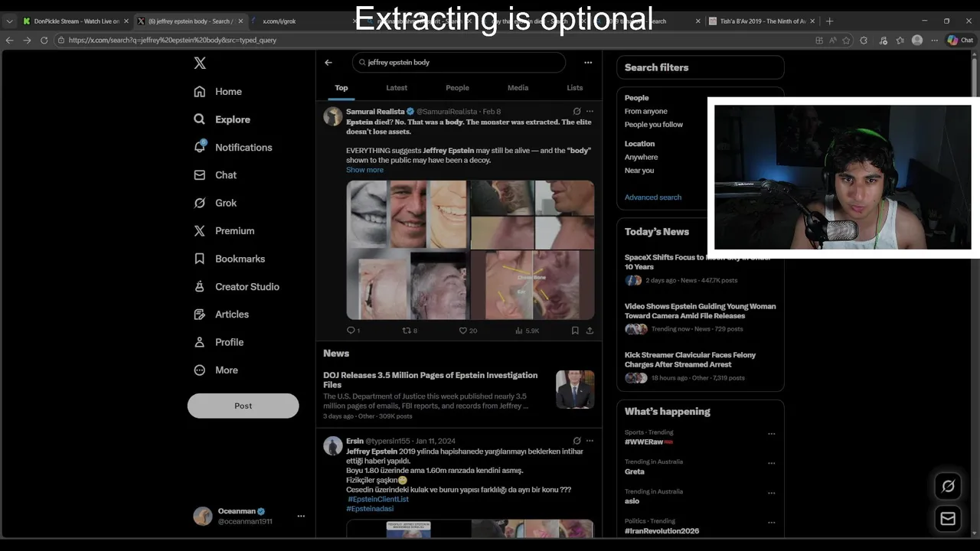The height and width of the screenshot is (551, 980).
Task: Open #IranRevolution2026 trending topic
Action: [661, 531]
